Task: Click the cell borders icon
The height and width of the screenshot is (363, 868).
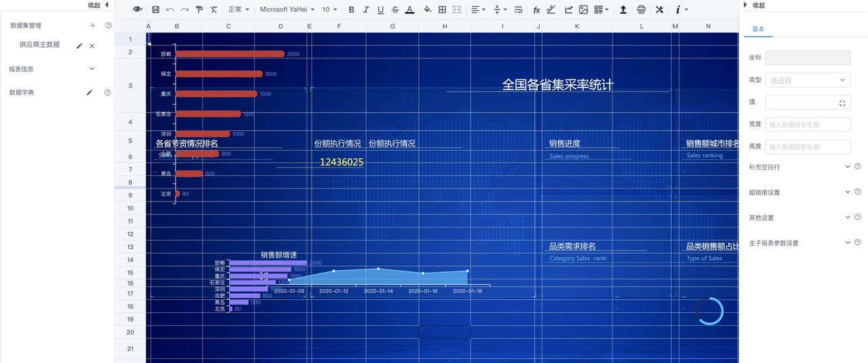Action: click(x=442, y=9)
